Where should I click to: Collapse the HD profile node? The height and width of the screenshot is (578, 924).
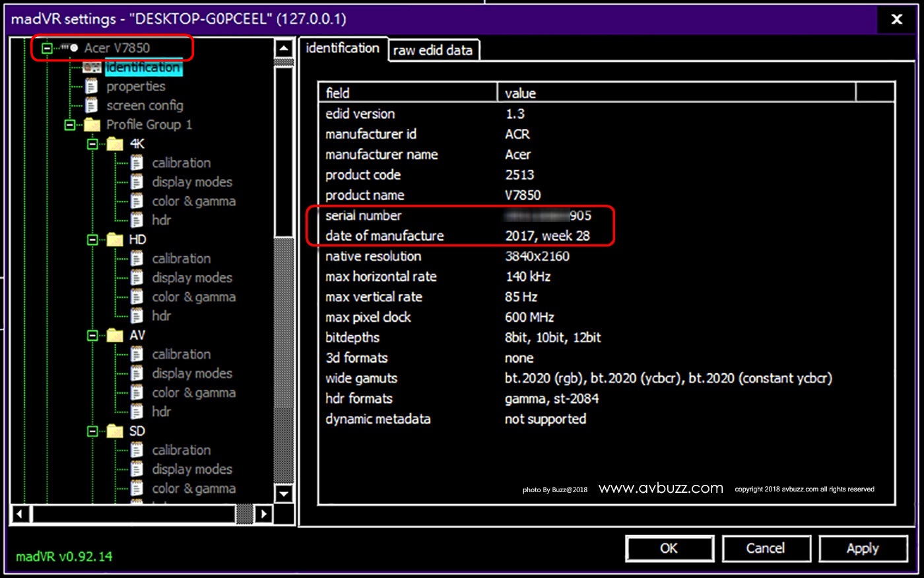(93, 240)
